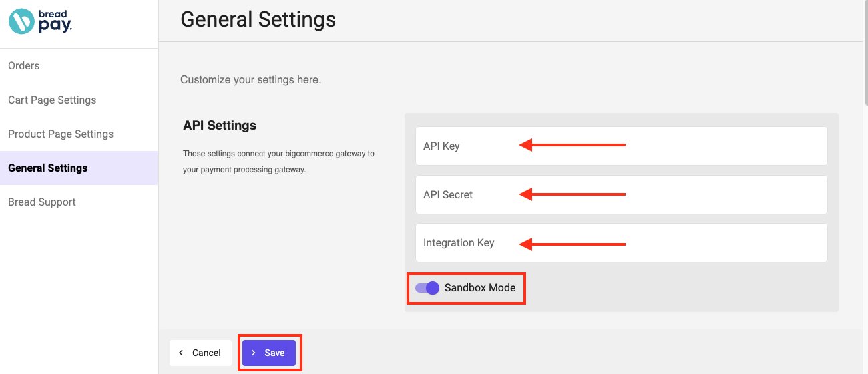Click the Bread Pay logo icon
Image resolution: width=868 pixels, height=374 pixels.
click(x=21, y=21)
